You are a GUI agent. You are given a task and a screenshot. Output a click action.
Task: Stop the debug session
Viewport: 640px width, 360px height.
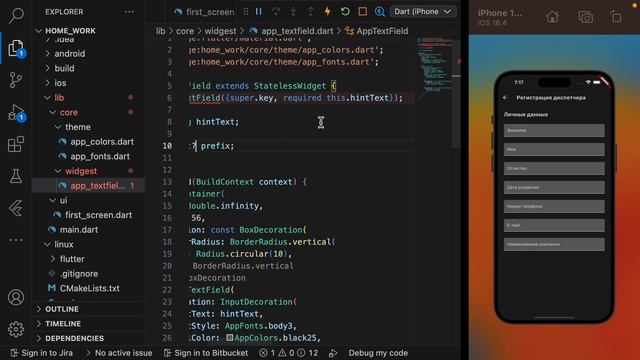click(x=362, y=11)
